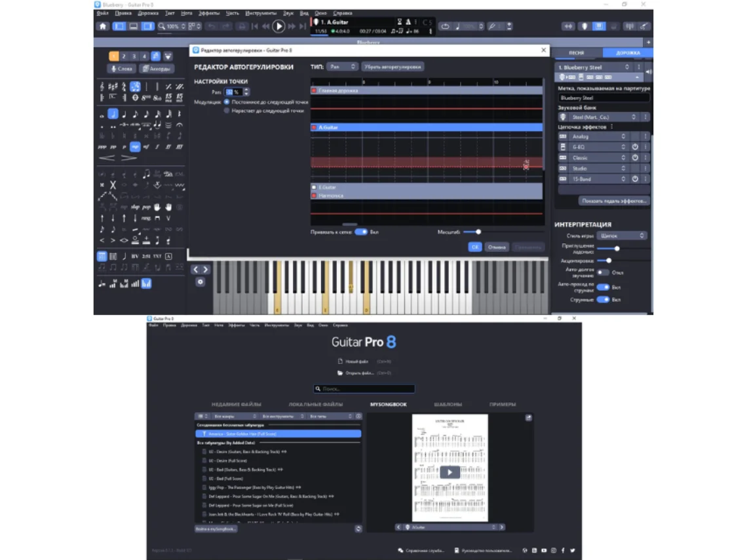Toggle the 'Привязать к сетке' snap switch
The height and width of the screenshot is (560, 747).
360,232
